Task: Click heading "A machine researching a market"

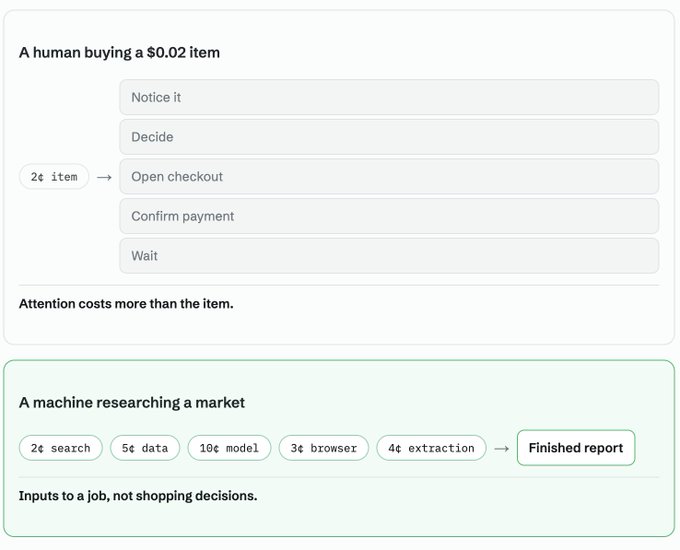Action: click(132, 403)
